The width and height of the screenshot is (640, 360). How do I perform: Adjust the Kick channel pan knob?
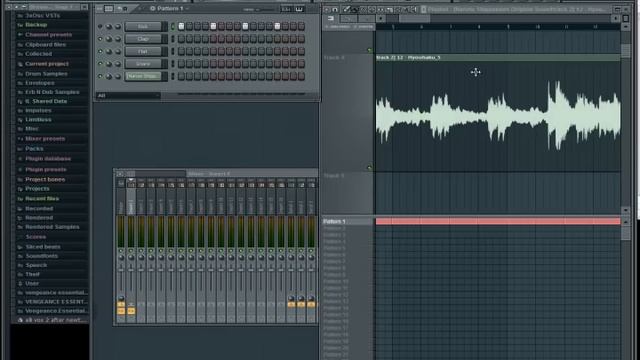(x=109, y=27)
